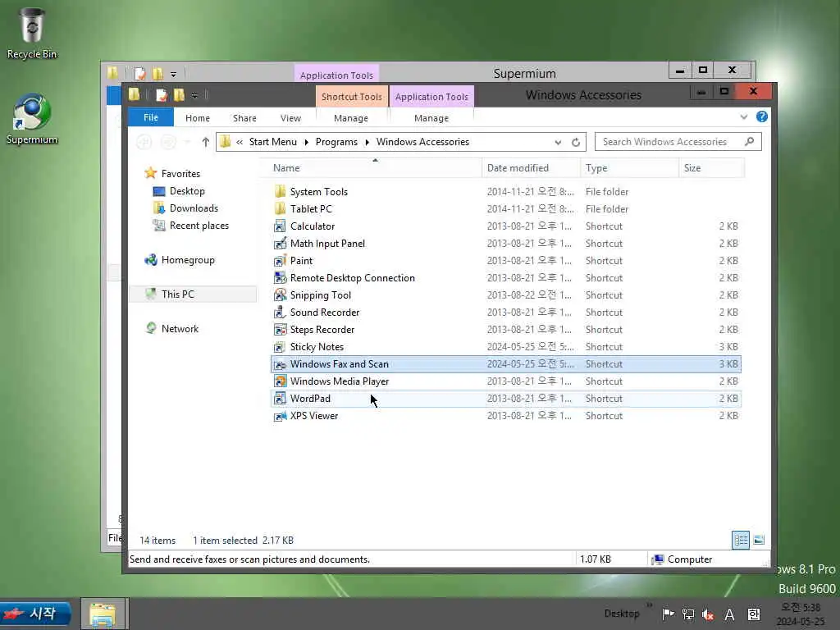Open Help with the blue question mark
The height and width of the screenshot is (630, 840).
[x=762, y=116]
